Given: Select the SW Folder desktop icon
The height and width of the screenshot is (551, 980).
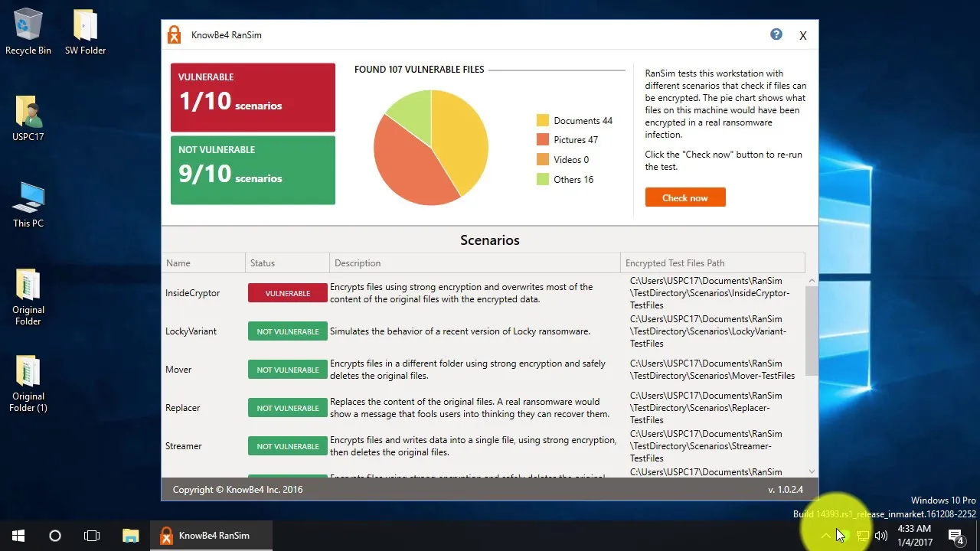Looking at the screenshot, I should coord(85,32).
